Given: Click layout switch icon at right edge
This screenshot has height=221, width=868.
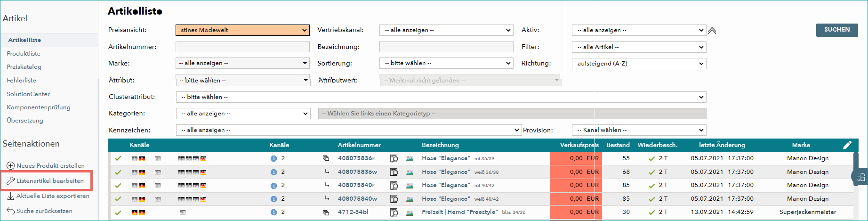Looking at the screenshot, I should [x=860, y=177].
